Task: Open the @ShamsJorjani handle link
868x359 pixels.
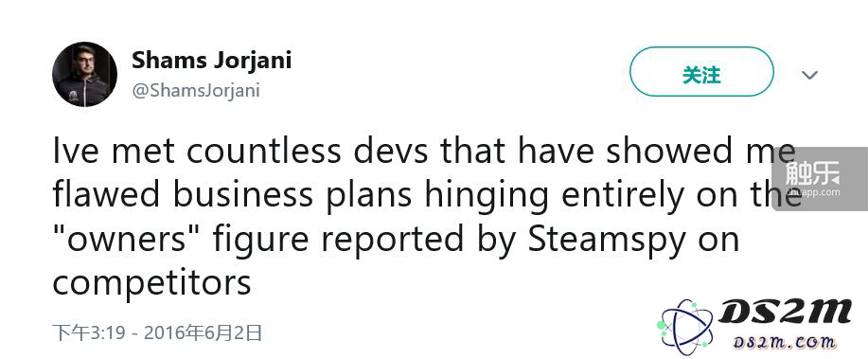Action: (195, 90)
